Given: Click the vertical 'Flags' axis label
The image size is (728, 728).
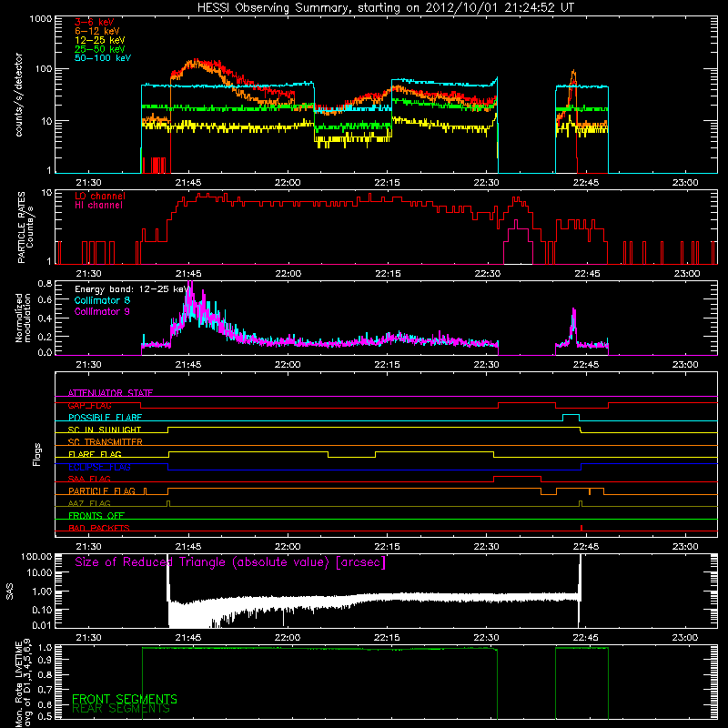Looking at the screenshot, I should (x=37, y=454).
